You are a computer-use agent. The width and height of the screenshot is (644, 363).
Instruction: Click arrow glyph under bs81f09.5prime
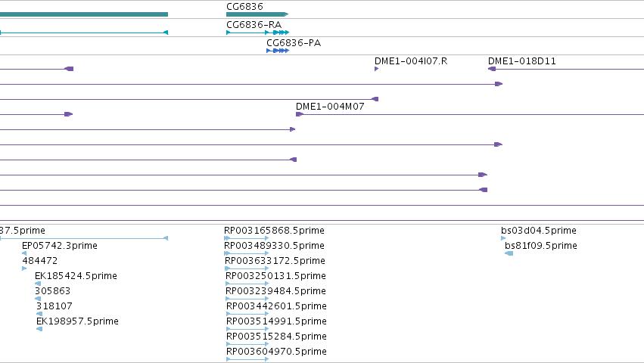tap(509, 253)
